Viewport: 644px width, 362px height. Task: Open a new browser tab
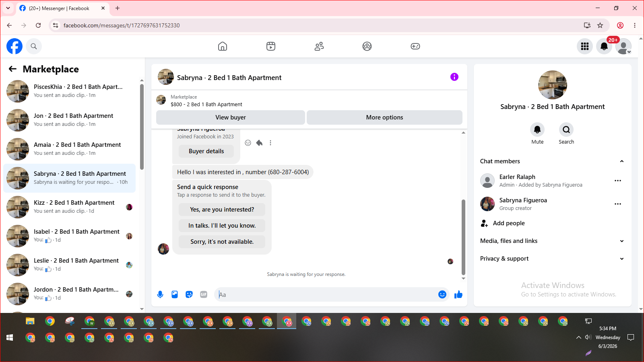point(118,8)
